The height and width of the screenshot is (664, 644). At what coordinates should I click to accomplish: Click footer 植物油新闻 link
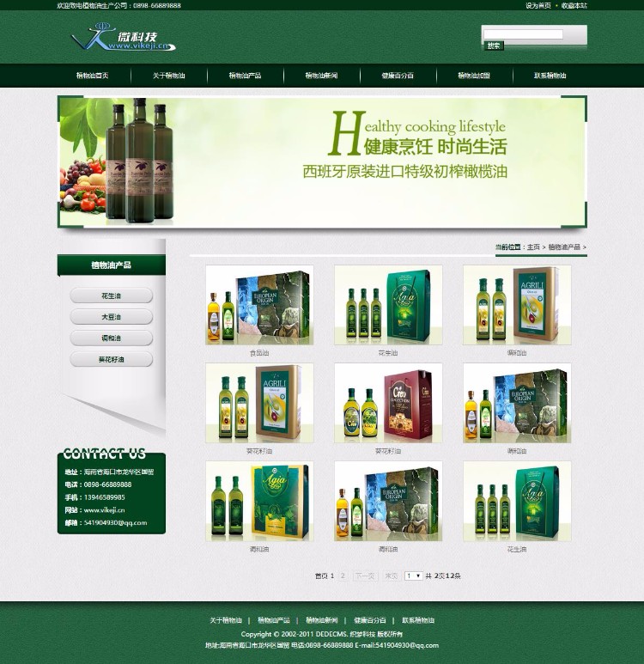(322, 620)
